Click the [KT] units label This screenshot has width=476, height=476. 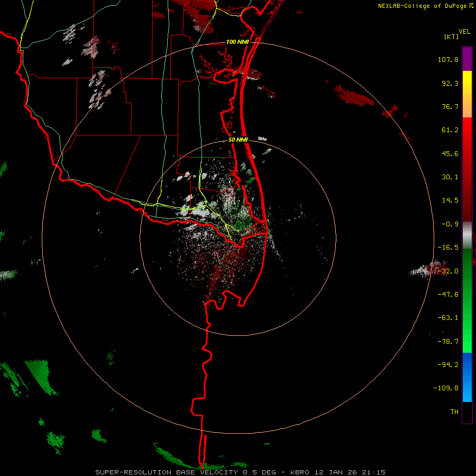(452, 36)
